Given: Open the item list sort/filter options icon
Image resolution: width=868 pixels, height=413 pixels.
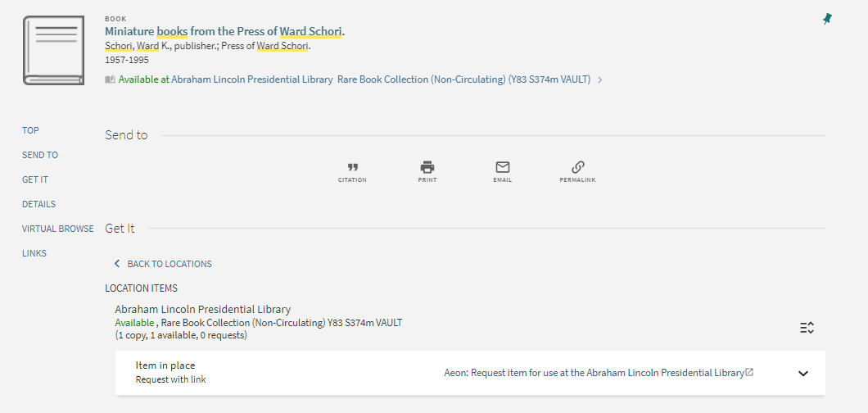Looking at the screenshot, I should coord(807,328).
